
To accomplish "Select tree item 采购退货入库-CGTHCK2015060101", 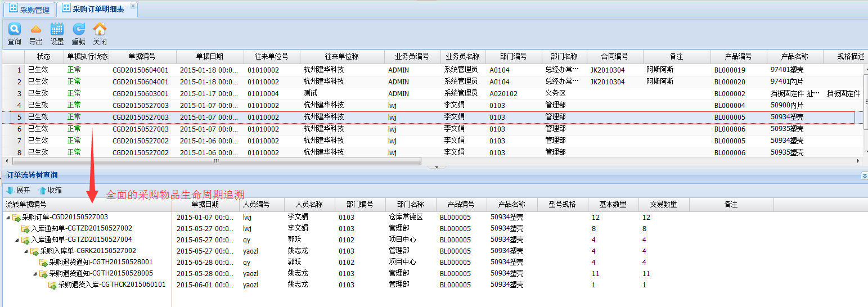I will (x=111, y=285).
